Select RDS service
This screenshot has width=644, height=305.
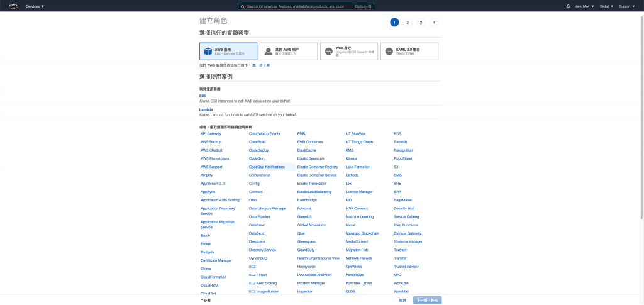[x=397, y=134]
